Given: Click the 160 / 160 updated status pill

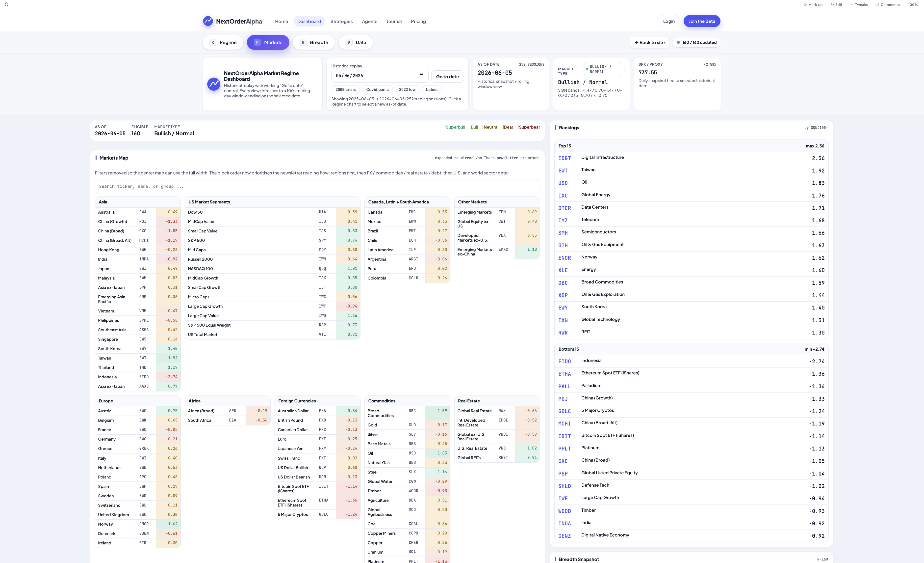Looking at the screenshot, I should point(696,42).
